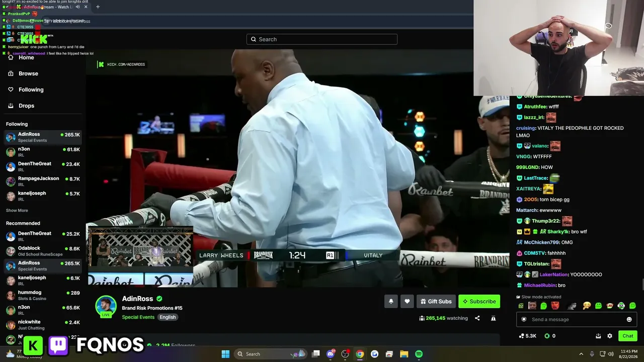The width and height of the screenshot is (644, 362).
Task: Open RampageJackson channel in Following list
Action: click(x=43, y=181)
